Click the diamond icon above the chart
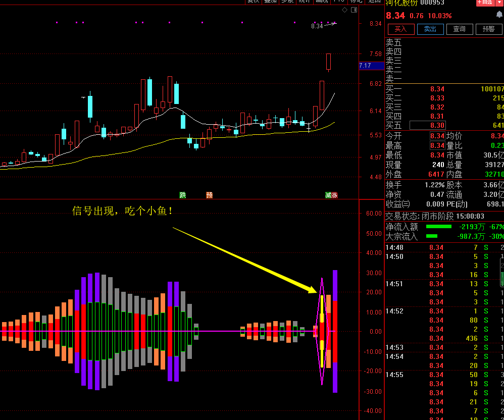 (344, 10)
